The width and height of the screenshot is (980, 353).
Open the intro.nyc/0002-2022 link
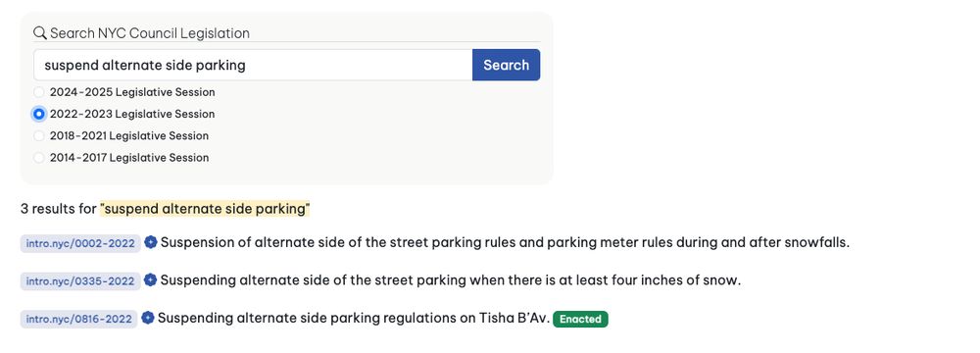point(80,243)
